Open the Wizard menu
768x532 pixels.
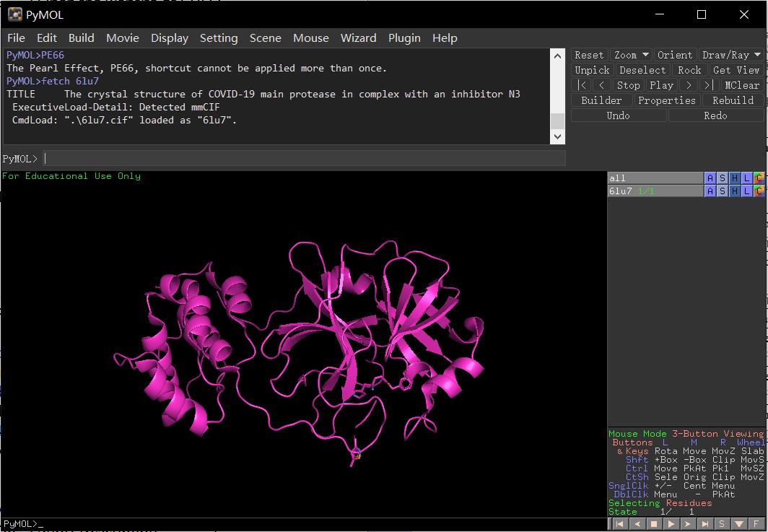358,38
